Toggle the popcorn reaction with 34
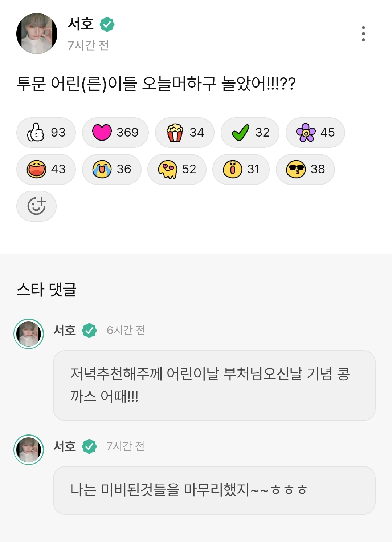Screen dimensions: 392x542 click(x=184, y=133)
